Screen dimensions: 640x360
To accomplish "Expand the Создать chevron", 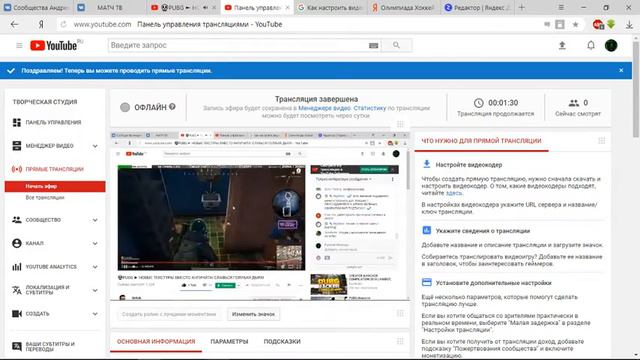I will click(x=95, y=314).
